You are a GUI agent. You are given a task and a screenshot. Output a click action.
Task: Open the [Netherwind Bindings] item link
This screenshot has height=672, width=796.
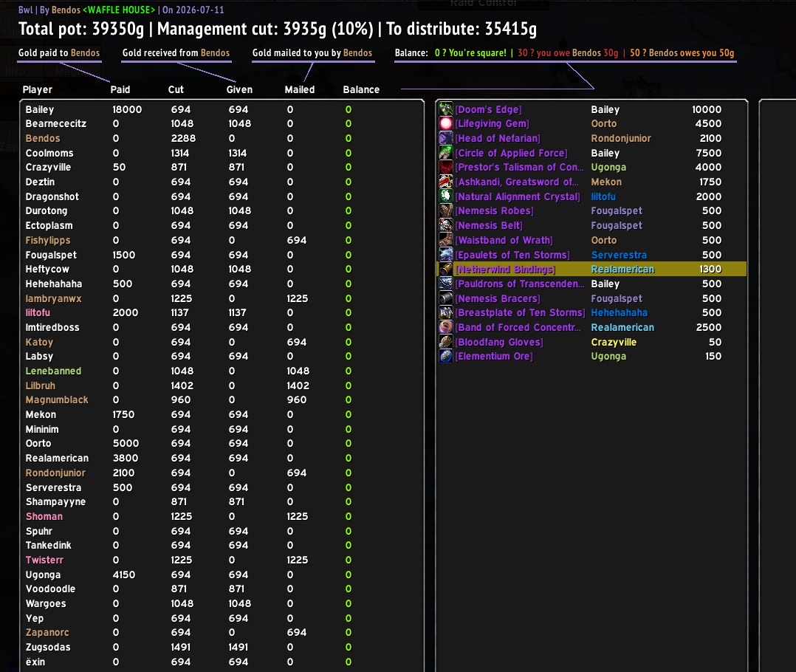pos(505,270)
